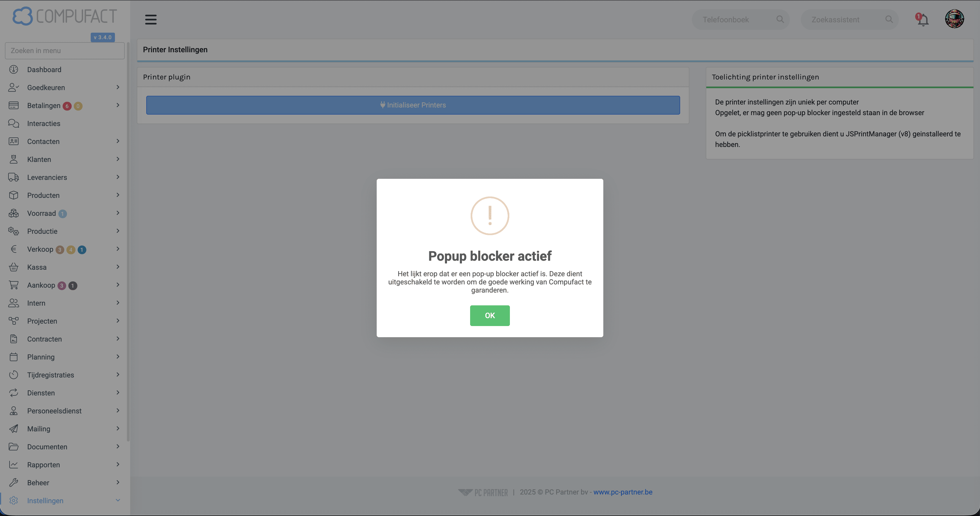Screen dimensions: 980x516
Task: Click the Zoekassistent search field
Action: [x=850, y=19]
